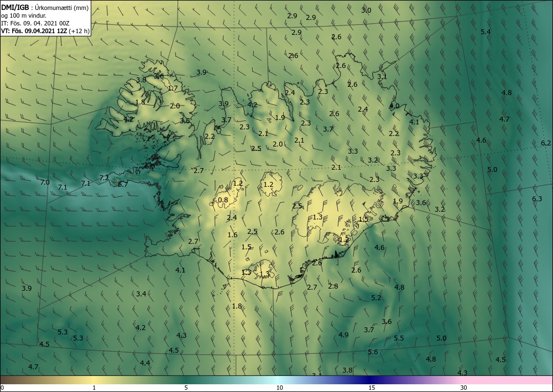Click the 5.5 value on the map
The height and width of the screenshot is (392, 553).
click(399, 338)
